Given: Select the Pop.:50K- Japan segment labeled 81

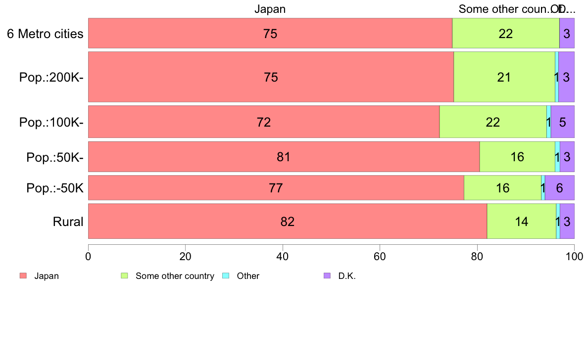Looking at the screenshot, I should click(284, 157).
